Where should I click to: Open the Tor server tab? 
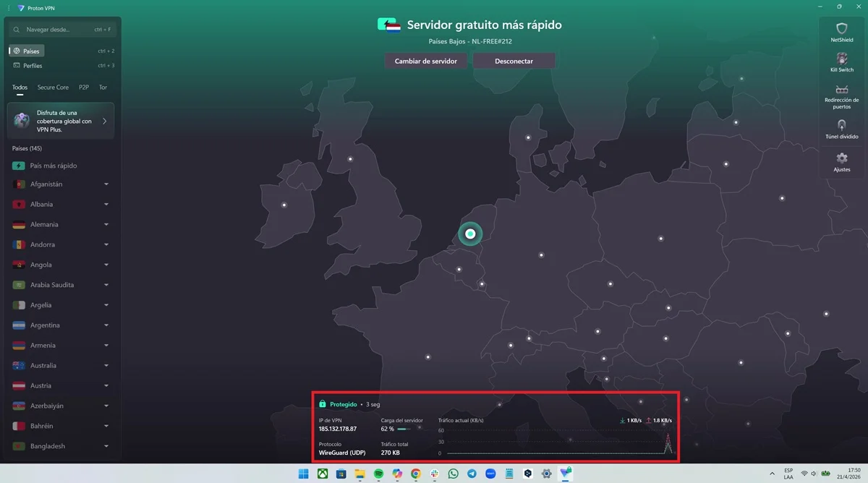click(x=103, y=87)
